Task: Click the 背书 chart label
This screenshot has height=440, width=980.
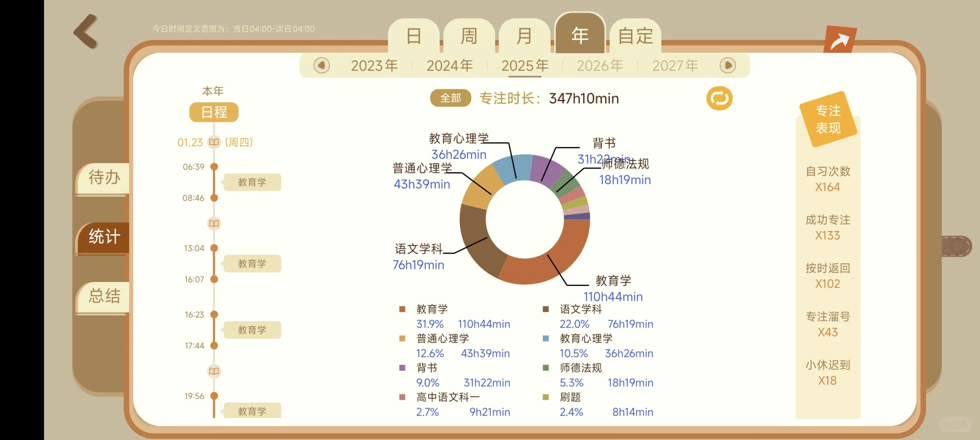Action: [604, 143]
